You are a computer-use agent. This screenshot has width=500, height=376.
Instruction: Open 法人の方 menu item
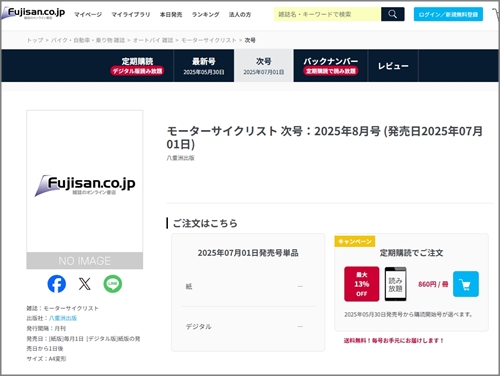coord(240,15)
